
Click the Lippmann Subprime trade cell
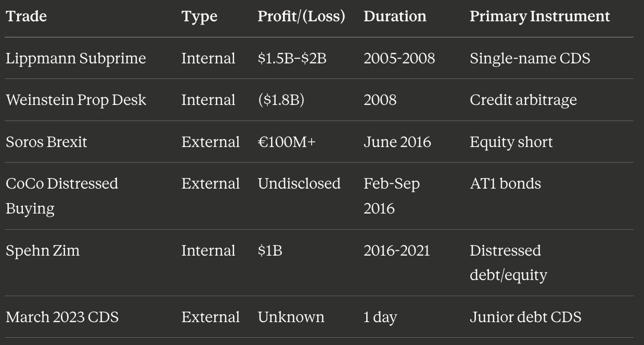click(76, 58)
